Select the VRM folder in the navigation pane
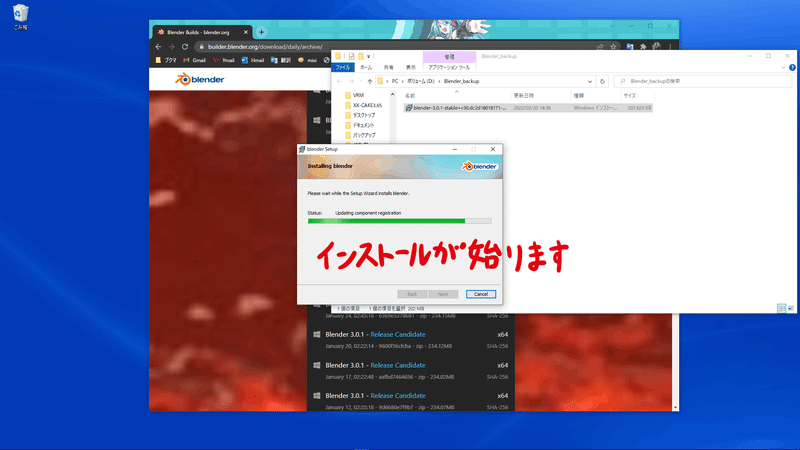Image resolution: width=800 pixels, height=450 pixels. click(355, 95)
